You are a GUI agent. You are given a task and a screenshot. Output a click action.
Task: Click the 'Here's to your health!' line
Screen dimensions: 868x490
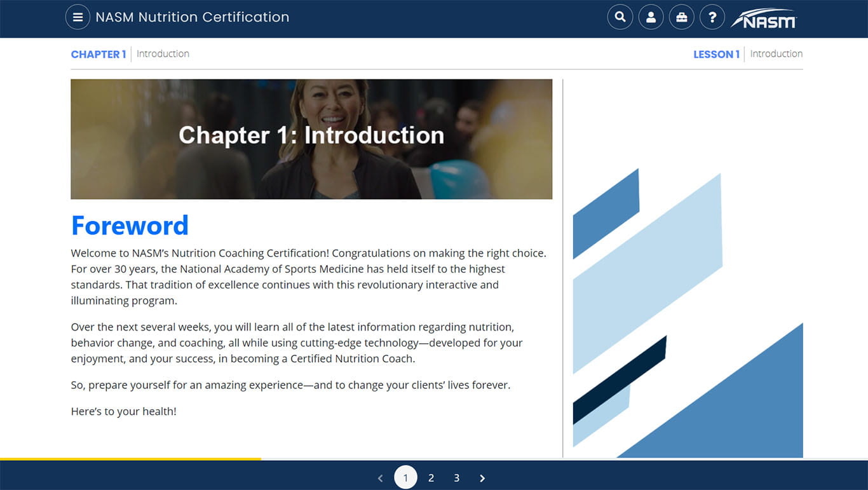tap(123, 411)
